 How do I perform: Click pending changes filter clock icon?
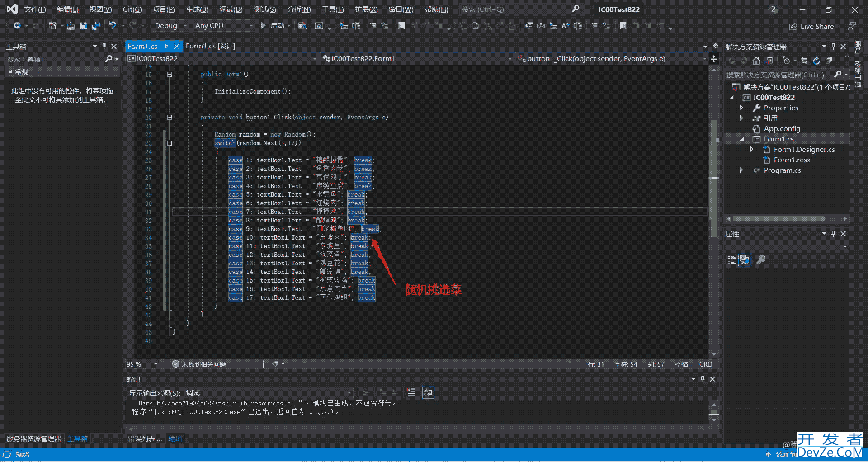[786, 61]
